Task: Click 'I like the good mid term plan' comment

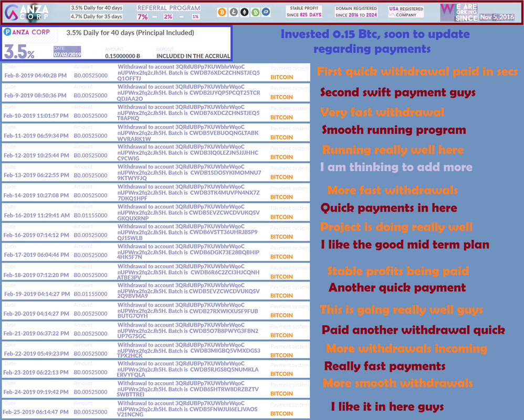Action: click(405, 245)
